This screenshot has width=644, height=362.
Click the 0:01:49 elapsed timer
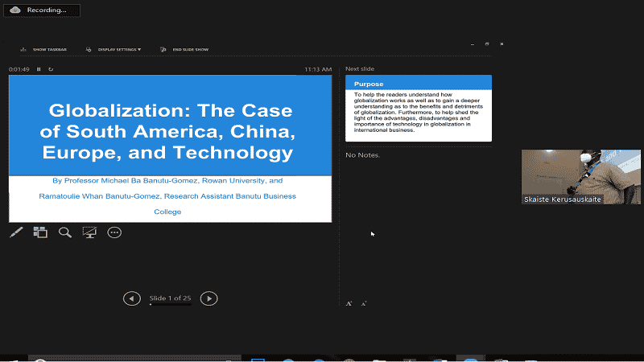[x=19, y=69]
